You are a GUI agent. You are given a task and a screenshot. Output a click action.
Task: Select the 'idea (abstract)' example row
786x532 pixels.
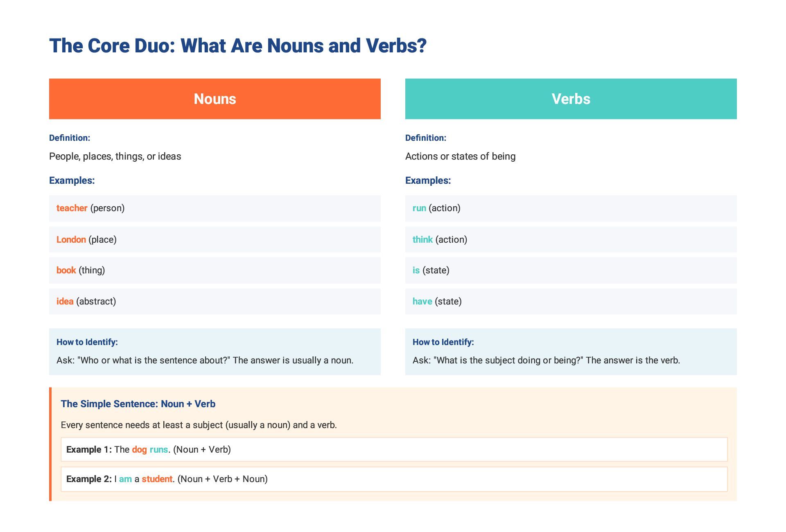tap(215, 302)
